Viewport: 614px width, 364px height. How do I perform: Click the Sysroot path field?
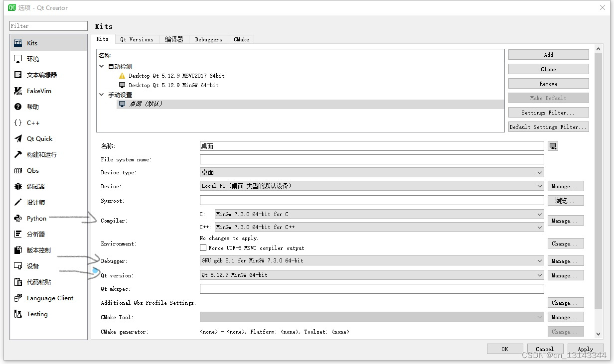pos(372,200)
